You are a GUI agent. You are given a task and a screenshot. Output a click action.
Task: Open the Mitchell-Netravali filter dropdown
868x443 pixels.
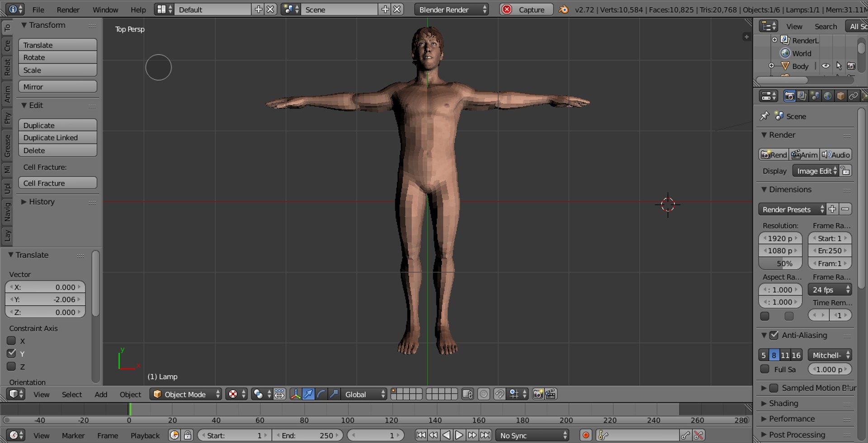830,355
